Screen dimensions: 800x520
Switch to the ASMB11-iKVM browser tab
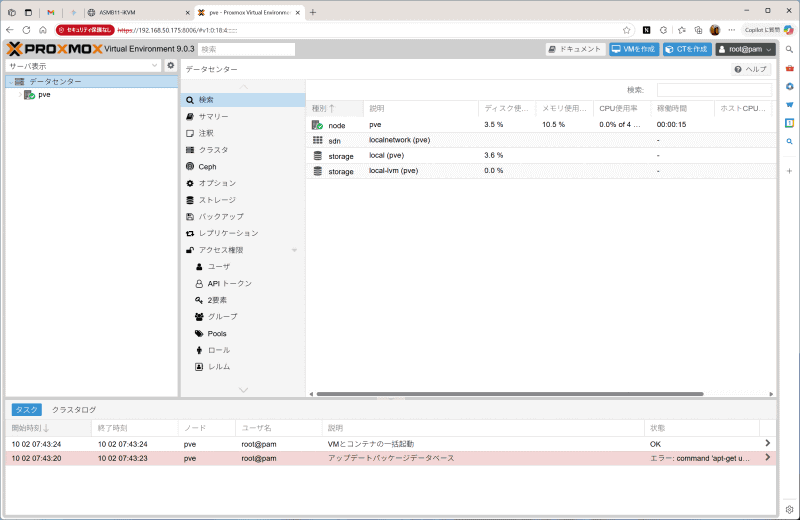coord(138,12)
